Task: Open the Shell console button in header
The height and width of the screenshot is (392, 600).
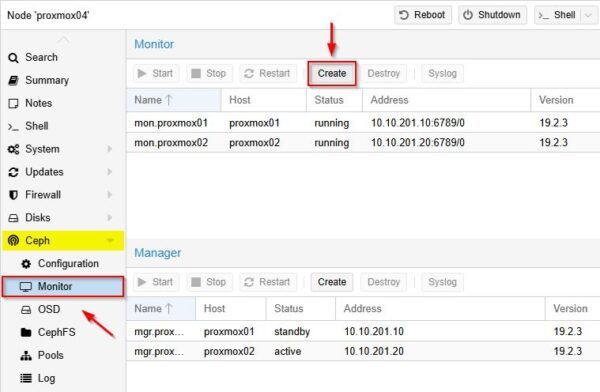Action: click(558, 15)
